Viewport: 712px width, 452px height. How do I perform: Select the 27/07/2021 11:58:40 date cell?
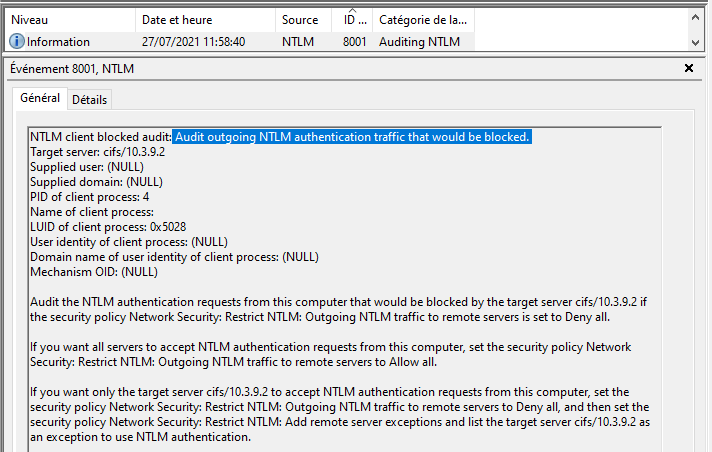tap(193, 42)
